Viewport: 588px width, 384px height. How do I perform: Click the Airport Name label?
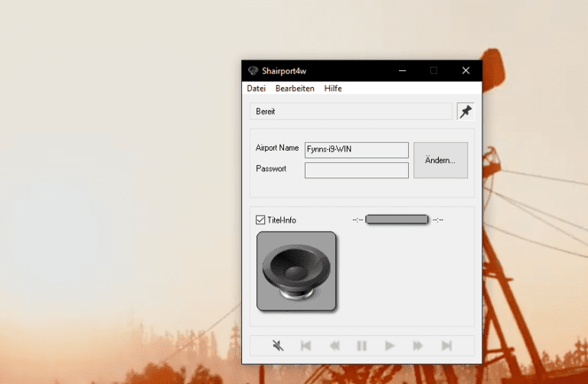pos(277,148)
